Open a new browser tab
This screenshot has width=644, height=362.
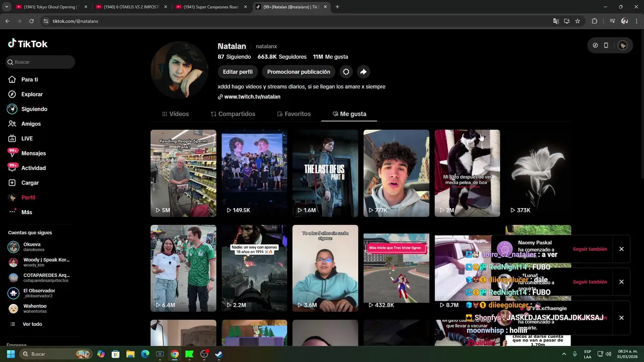click(x=337, y=7)
